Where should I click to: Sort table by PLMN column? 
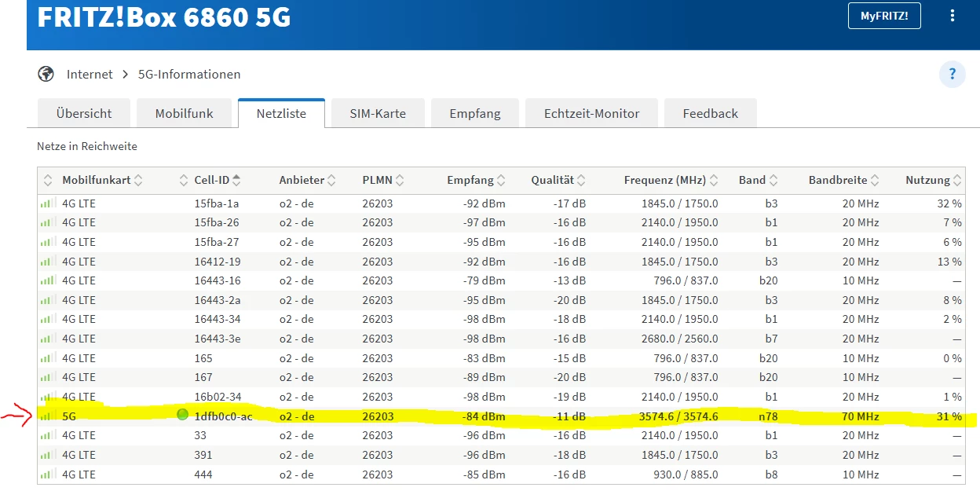[383, 180]
